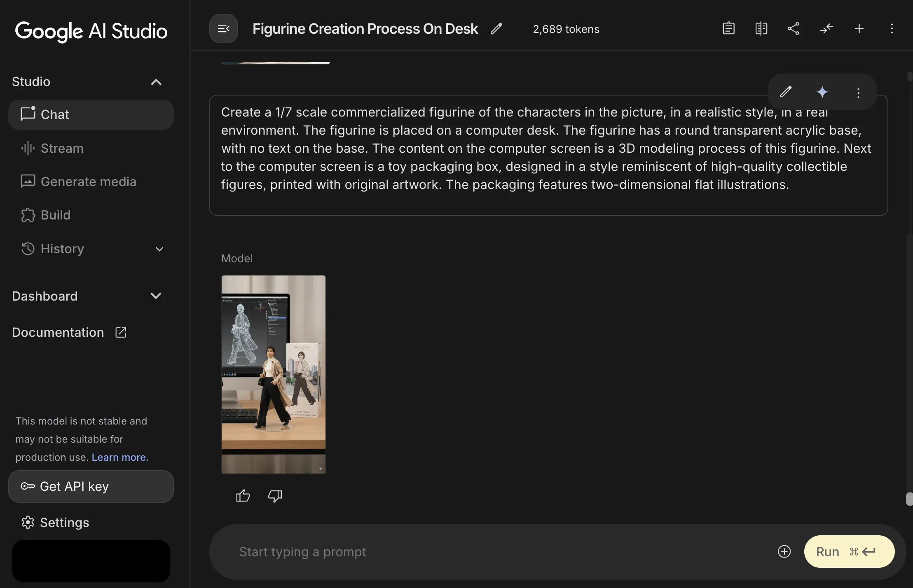Click the share prompt icon
The image size is (913, 588).
(794, 29)
